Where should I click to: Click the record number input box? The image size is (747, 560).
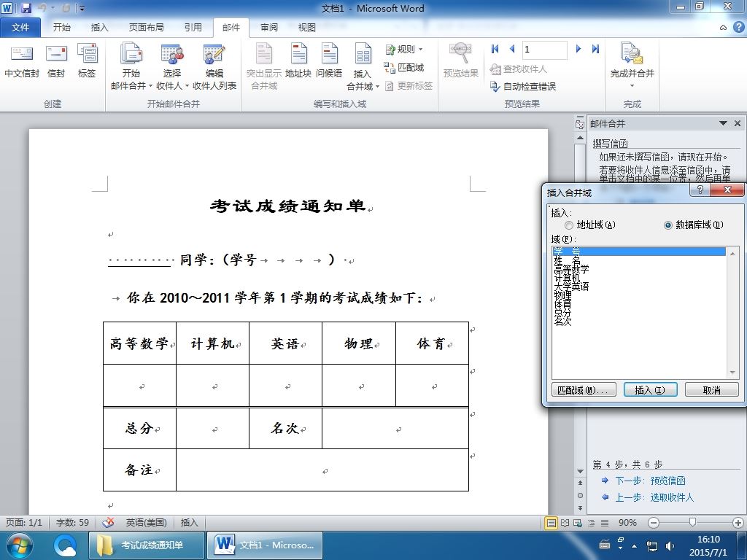click(544, 50)
